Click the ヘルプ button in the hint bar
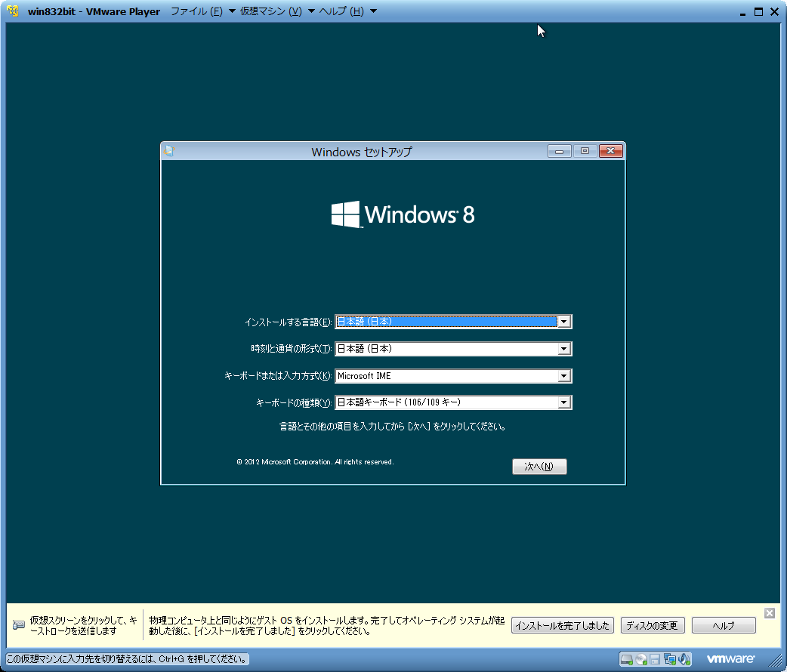787x672 pixels. (x=724, y=625)
